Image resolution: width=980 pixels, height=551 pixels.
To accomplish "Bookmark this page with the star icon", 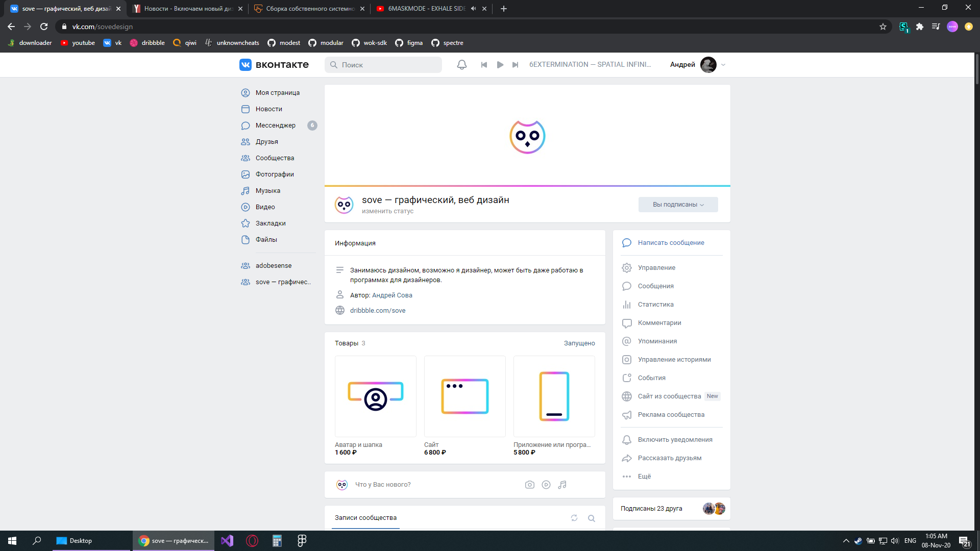I will pyautogui.click(x=883, y=27).
